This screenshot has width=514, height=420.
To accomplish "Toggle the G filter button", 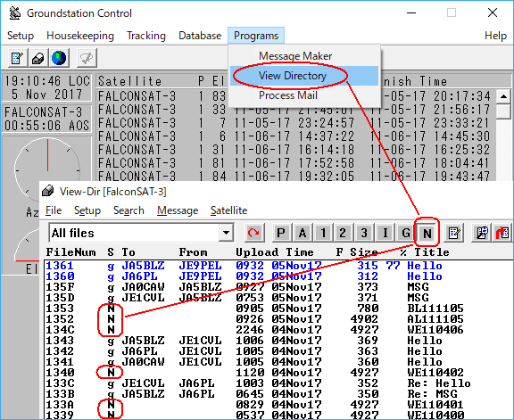I will [406, 233].
